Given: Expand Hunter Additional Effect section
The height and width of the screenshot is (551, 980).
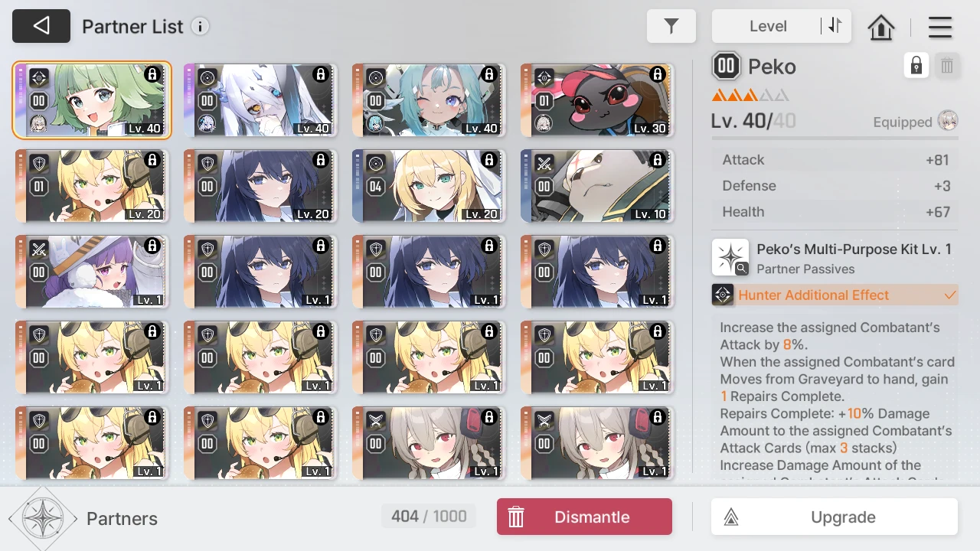Looking at the screenshot, I should pos(835,295).
